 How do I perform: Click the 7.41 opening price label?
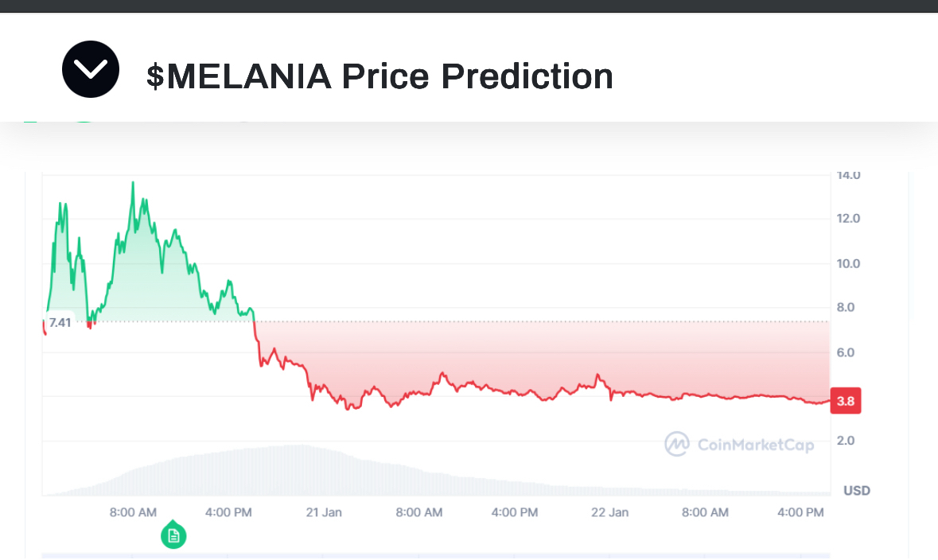point(60,322)
